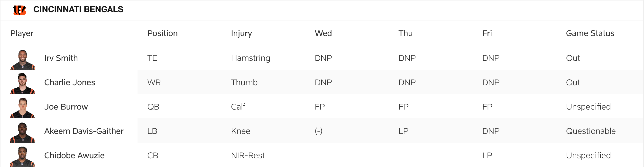Select the Fri column header
The height and width of the screenshot is (167, 644).
(487, 33)
